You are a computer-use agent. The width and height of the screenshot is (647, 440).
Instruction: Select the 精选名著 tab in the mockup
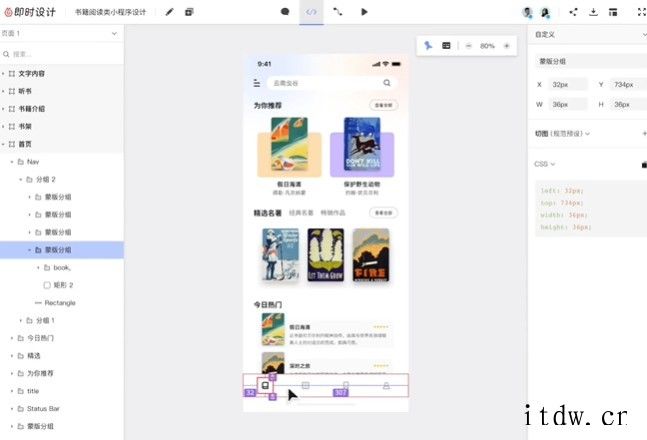click(267, 213)
